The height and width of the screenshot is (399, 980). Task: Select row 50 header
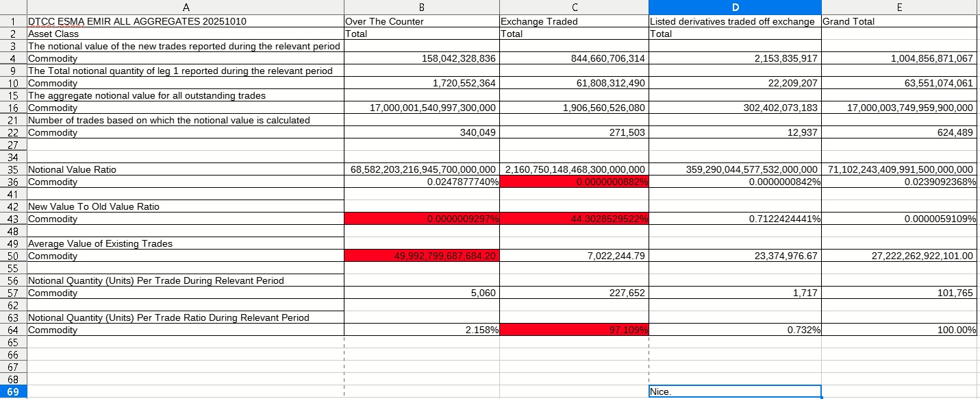click(x=13, y=256)
